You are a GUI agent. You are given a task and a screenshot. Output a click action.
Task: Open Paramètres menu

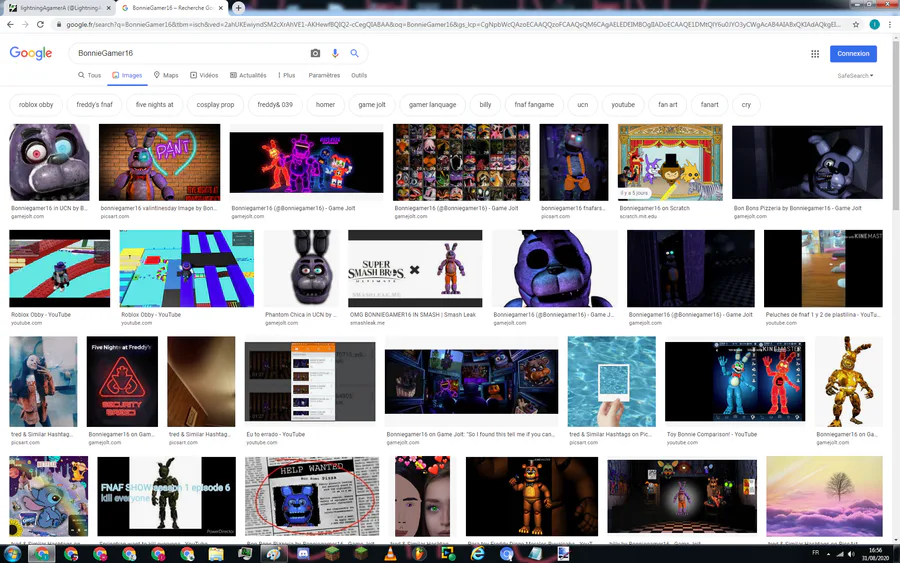click(x=324, y=75)
